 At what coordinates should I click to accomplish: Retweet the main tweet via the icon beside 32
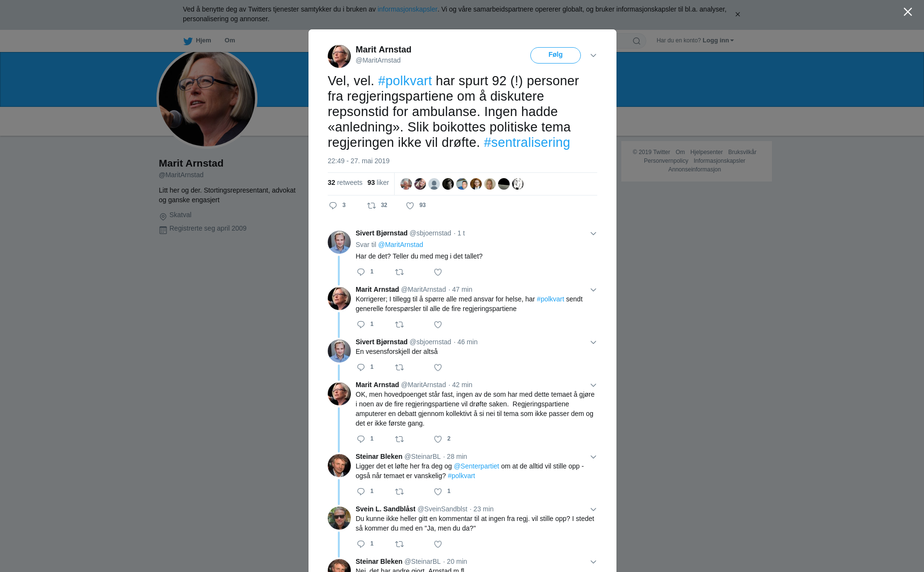click(372, 206)
